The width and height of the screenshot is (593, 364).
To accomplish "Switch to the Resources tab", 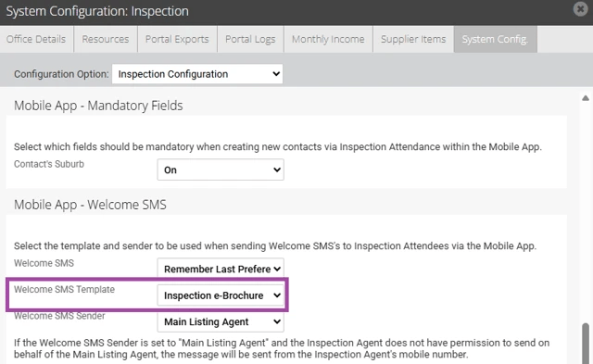I will click(106, 39).
